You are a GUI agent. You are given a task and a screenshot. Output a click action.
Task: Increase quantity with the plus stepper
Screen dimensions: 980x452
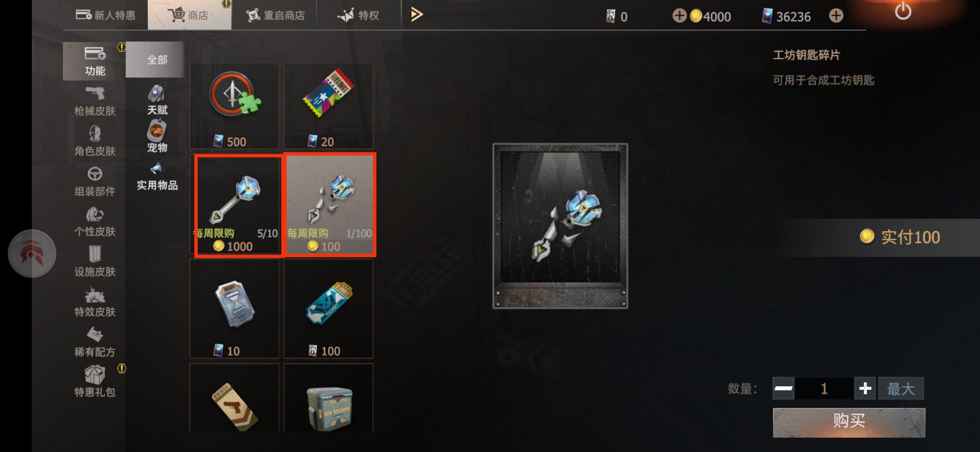click(x=865, y=389)
